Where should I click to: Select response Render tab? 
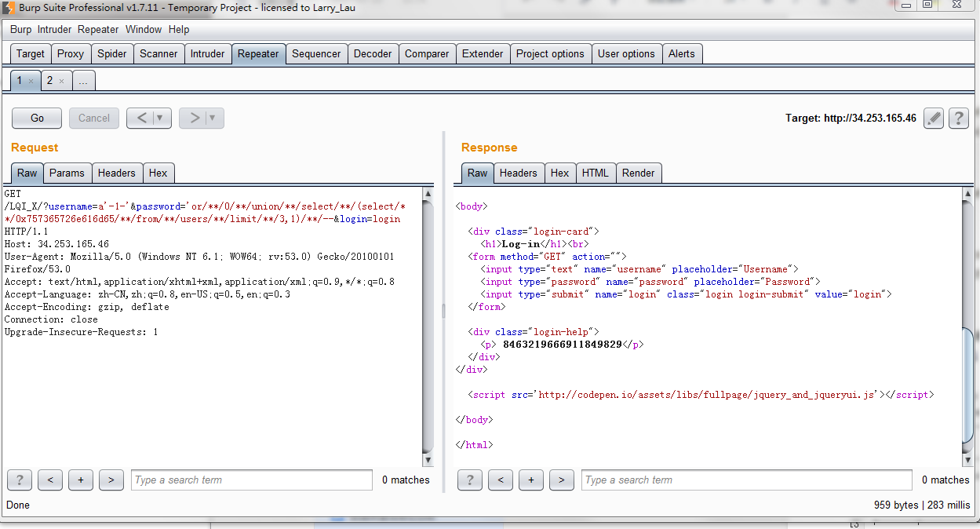(x=639, y=173)
